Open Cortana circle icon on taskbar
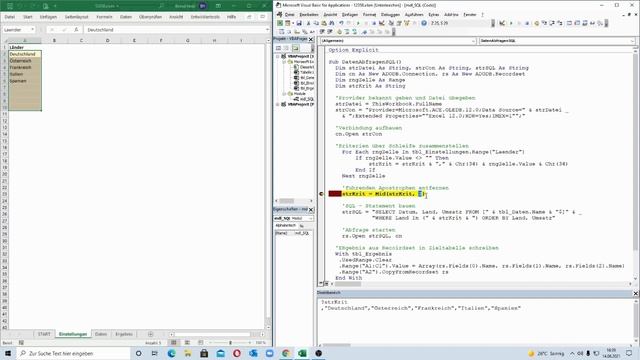The width and height of the screenshot is (640, 360). tap(138, 353)
